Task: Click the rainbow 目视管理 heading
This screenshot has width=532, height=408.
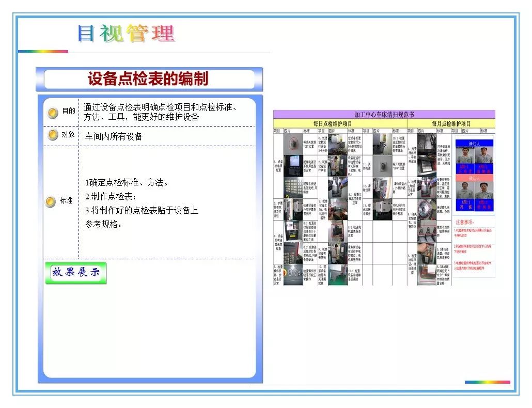Action: (126, 34)
